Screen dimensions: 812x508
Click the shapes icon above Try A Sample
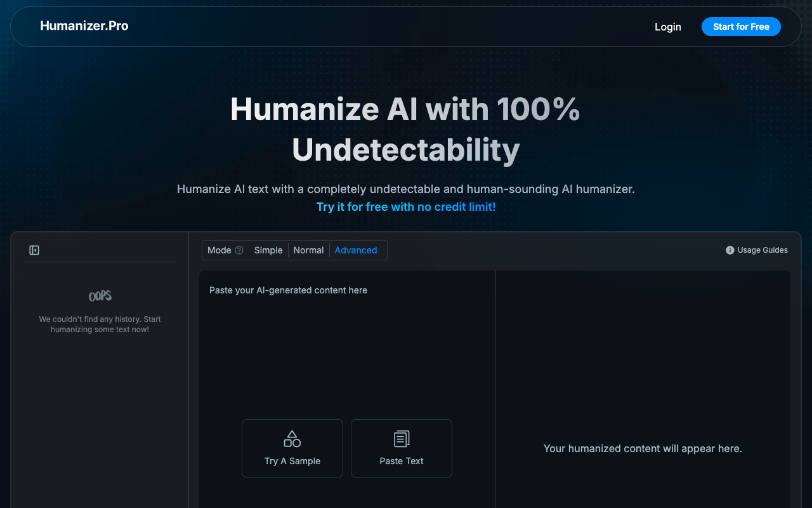pos(292,439)
